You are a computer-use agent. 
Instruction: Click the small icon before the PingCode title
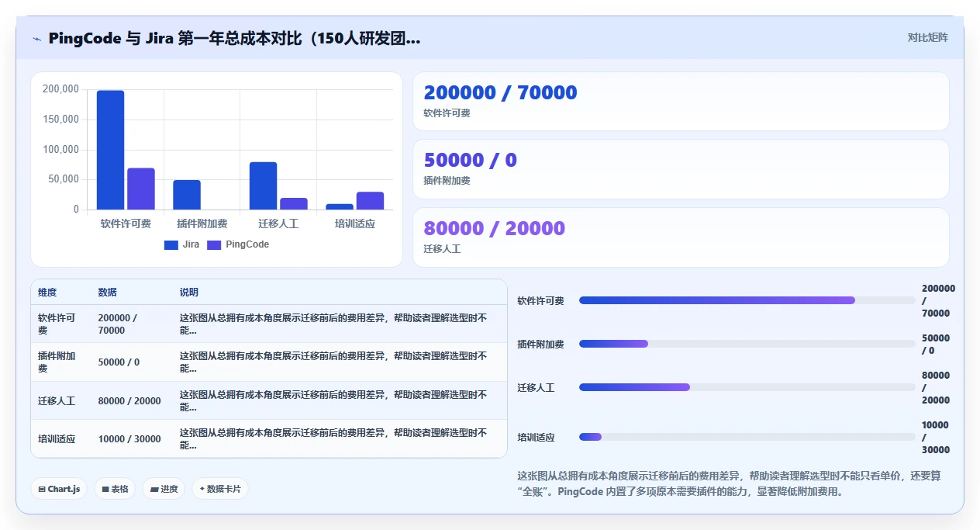[x=37, y=39]
